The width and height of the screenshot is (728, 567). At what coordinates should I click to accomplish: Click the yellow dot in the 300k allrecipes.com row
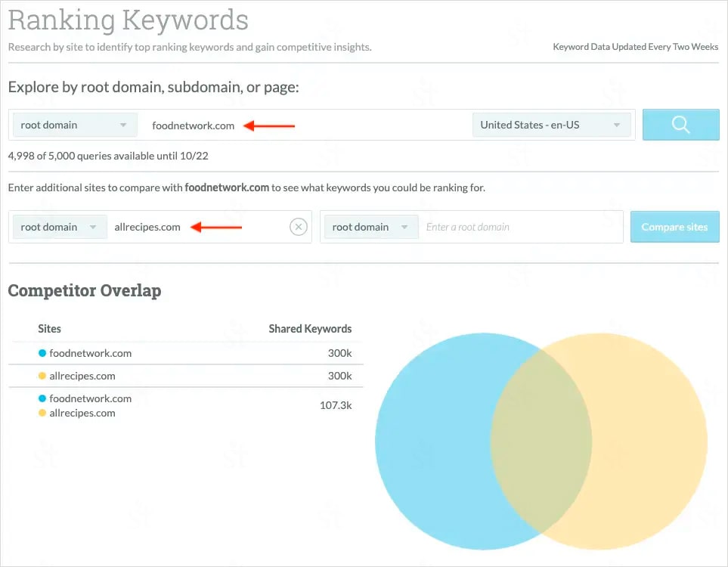click(x=42, y=376)
